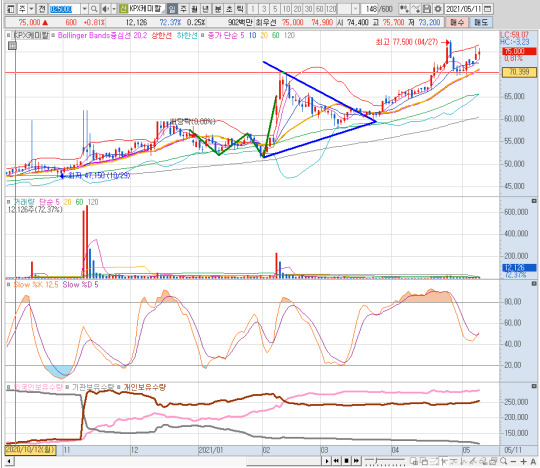Screen dimensions: 540x468
Task: Click the replay speed slider
Action: pos(385,461)
